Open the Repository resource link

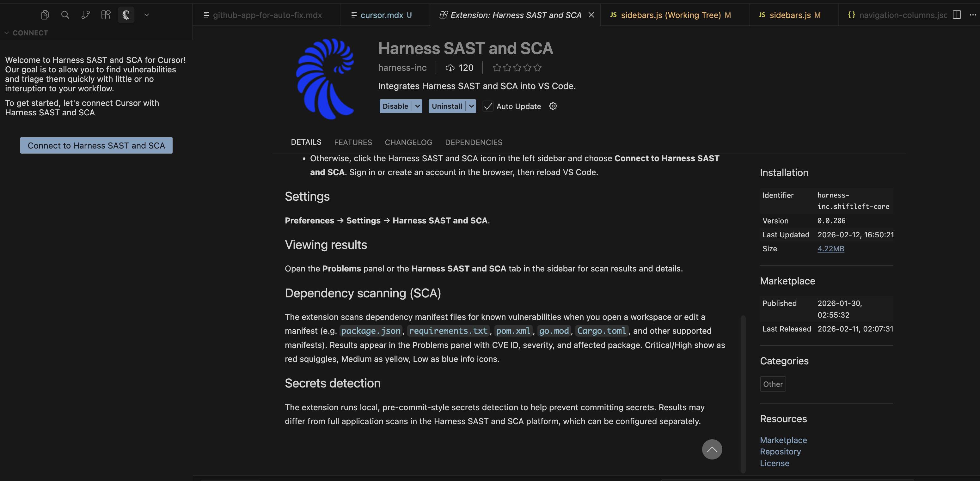pos(780,451)
